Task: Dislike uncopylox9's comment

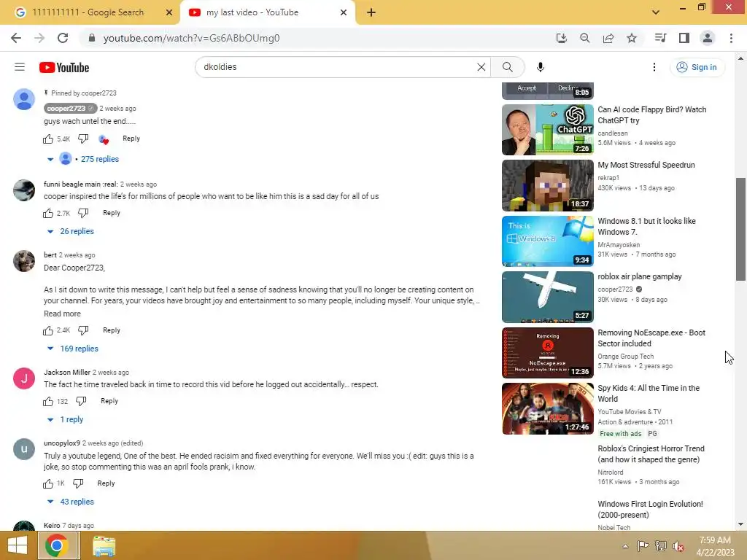Action: [x=78, y=483]
